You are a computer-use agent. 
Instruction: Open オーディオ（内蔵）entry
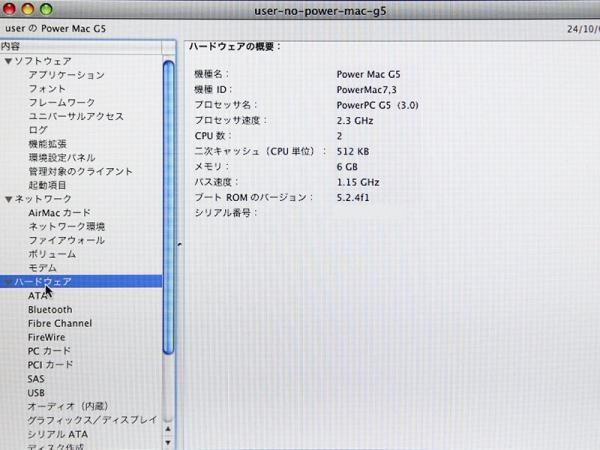click(68, 406)
